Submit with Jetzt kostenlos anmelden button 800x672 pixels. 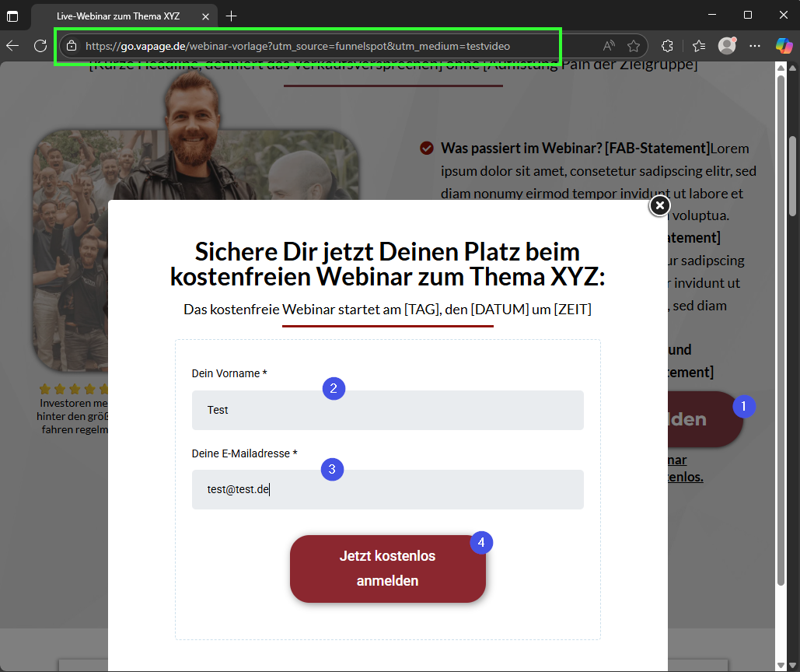click(388, 569)
